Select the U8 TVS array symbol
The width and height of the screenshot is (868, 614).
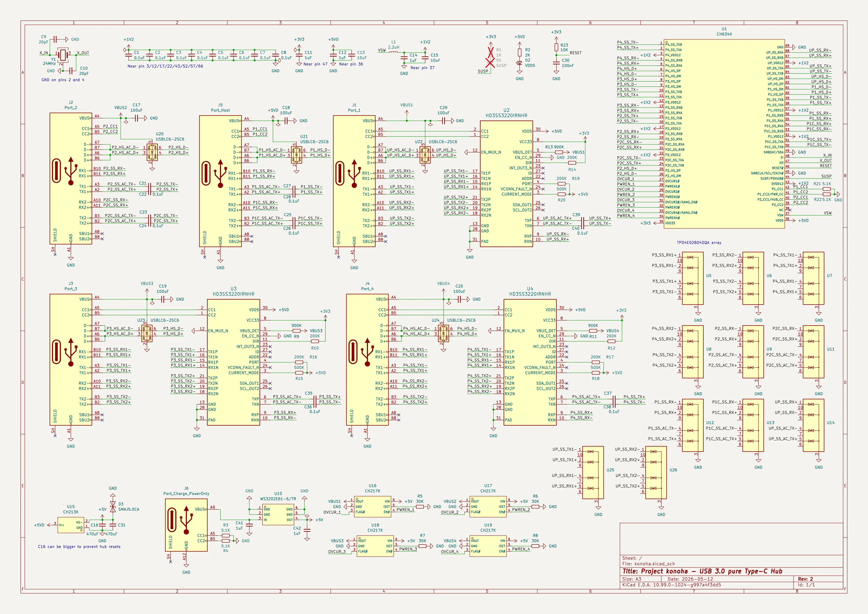pos(693,352)
